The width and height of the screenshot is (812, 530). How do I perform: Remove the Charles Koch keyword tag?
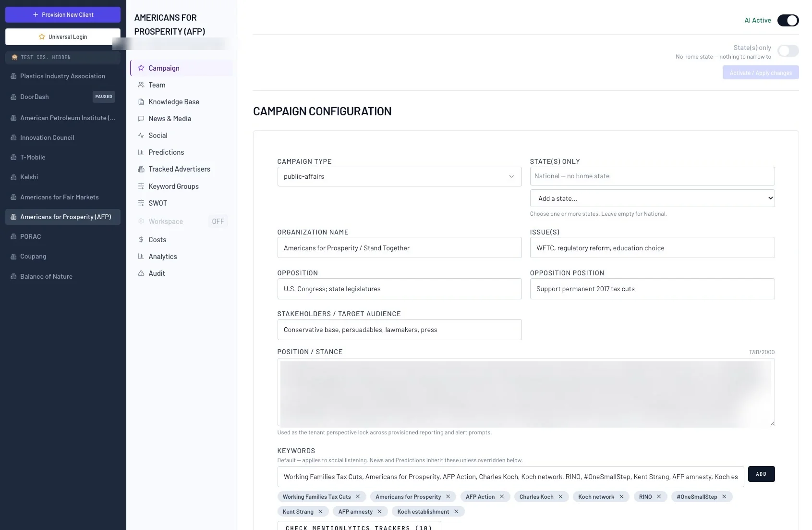560,497
